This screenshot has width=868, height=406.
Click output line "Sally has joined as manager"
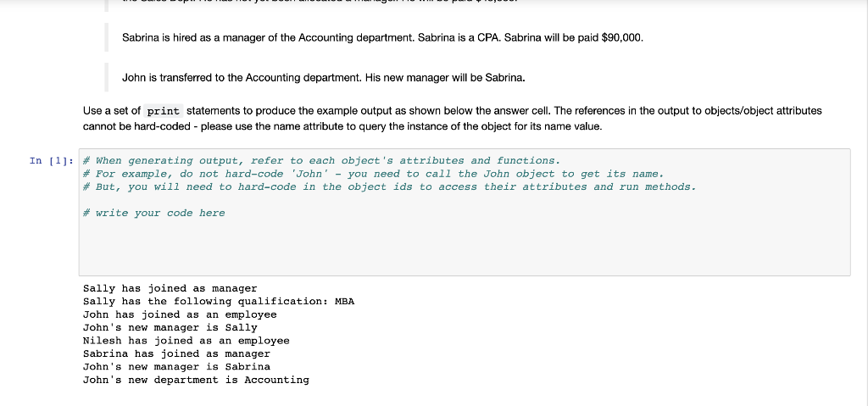click(170, 288)
